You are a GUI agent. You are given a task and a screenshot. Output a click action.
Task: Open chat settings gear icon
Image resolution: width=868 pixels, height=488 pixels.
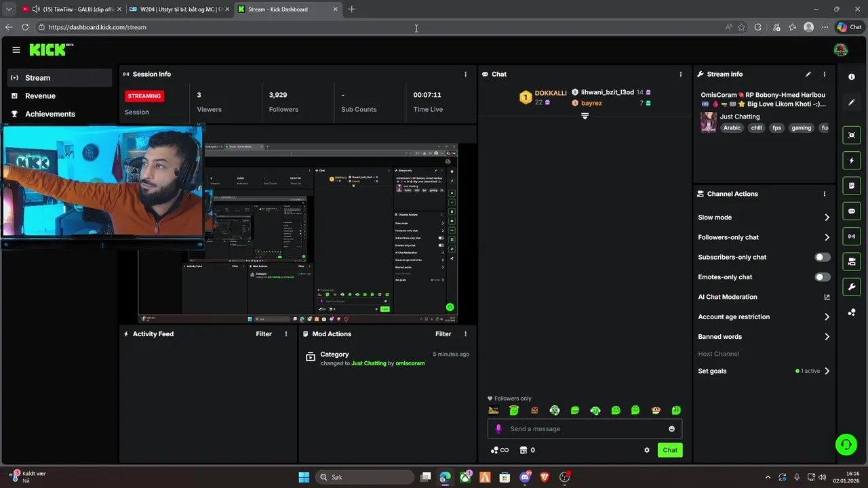coord(647,450)
